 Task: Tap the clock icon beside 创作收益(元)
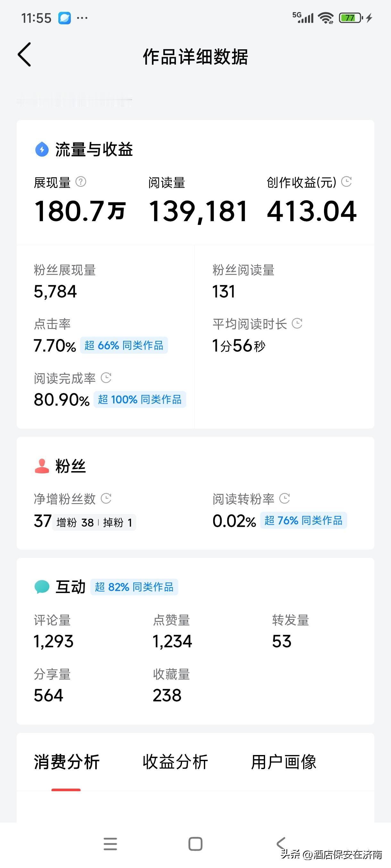point(346,181)
